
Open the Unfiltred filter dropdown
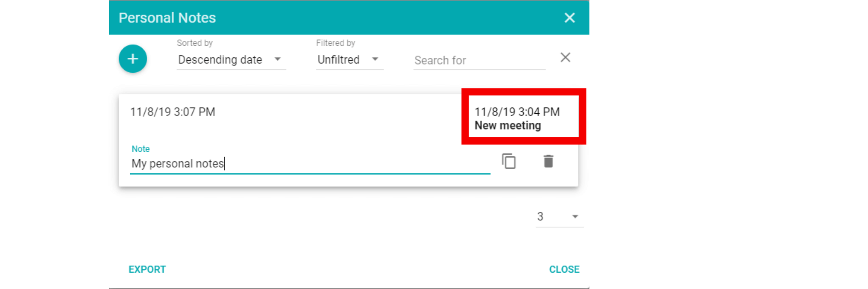tap(350, 60)
